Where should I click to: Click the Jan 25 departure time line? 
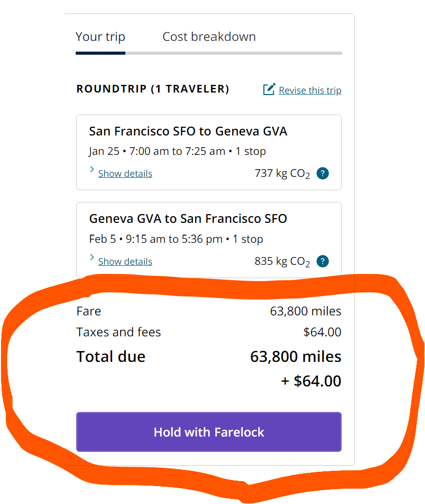(177, 151)
